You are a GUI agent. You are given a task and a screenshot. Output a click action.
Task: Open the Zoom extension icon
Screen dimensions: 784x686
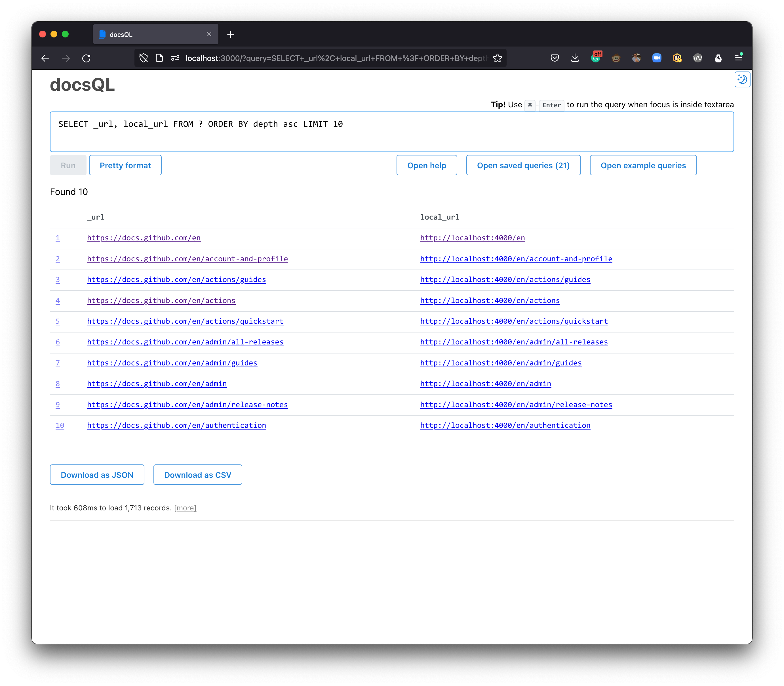pos(657,58)
